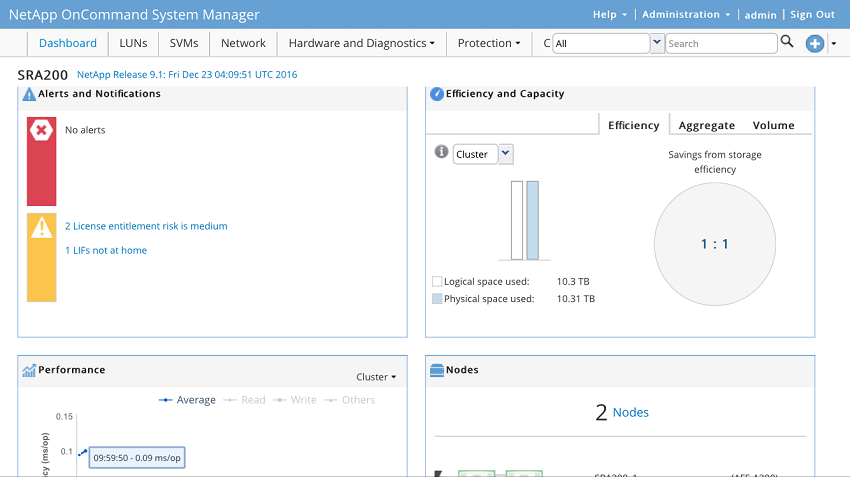Click the Performance chart icon
Image resolution: width=850 pixels, height=477 pixels.
tap(29, 370)
